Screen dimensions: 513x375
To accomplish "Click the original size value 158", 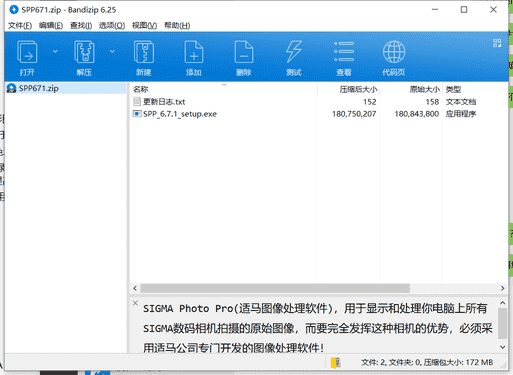I will [x=432, y=102].
